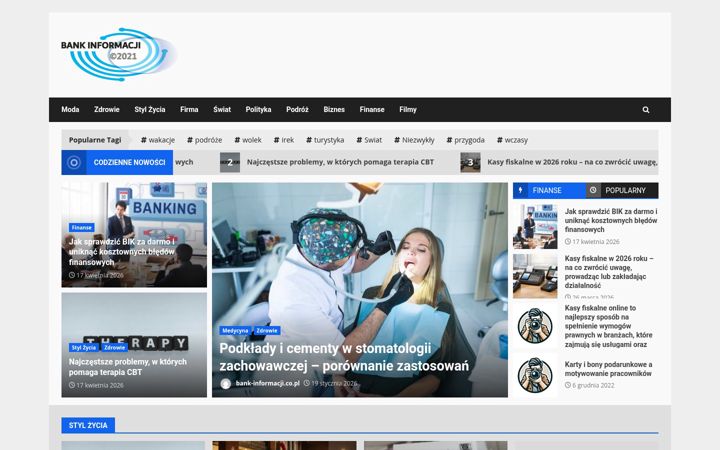Open ticker item Kasy fiskalne w 2026

point(573,162)
